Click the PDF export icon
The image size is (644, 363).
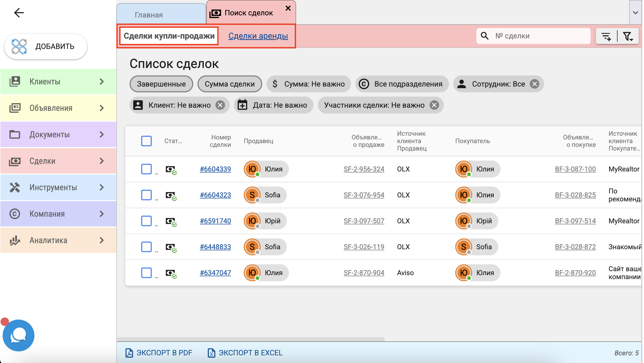(129, 353)
